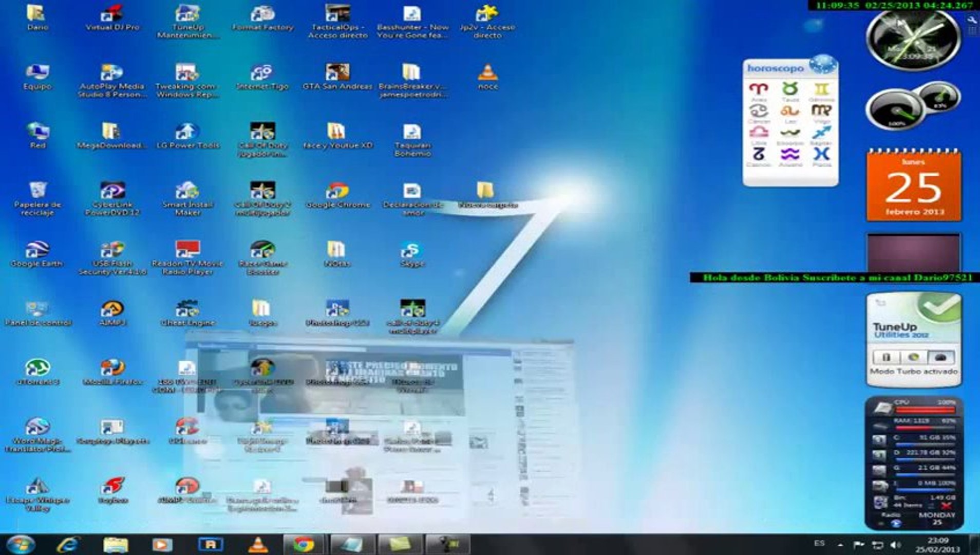Open Panel de control icon

pos(37,313)
